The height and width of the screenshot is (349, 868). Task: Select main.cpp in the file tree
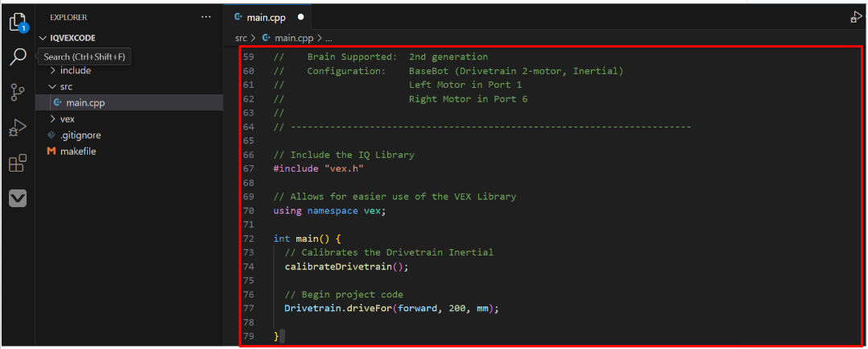click(x=85, y=102)
